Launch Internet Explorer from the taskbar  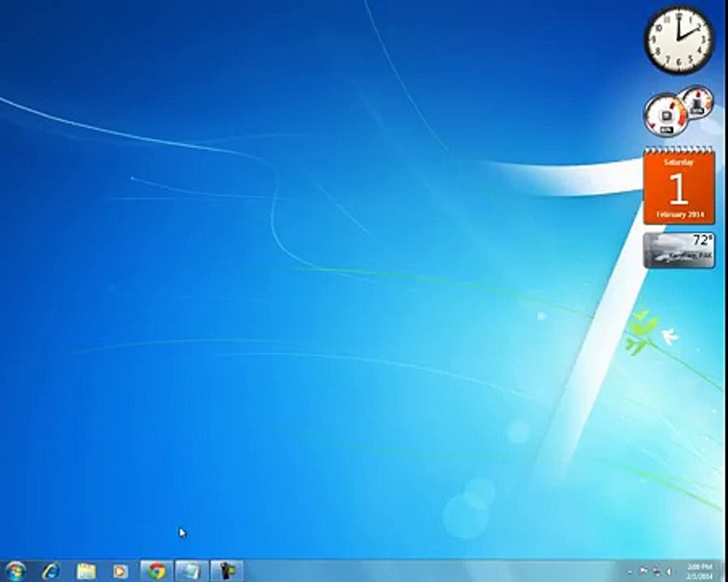(x=51, y=571)
